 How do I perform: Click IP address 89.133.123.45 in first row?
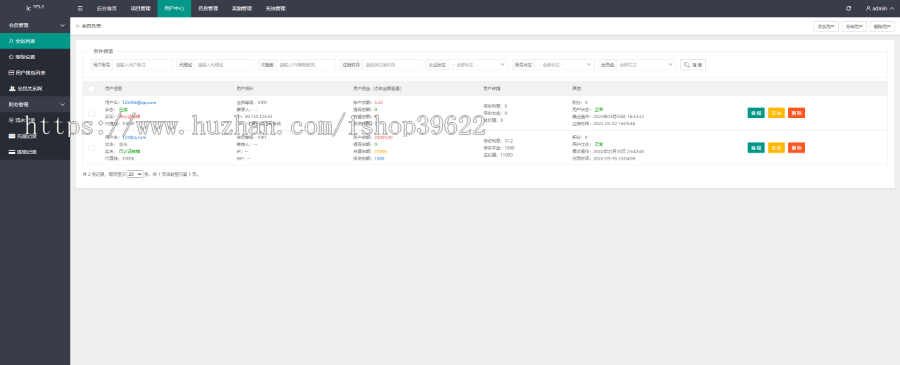[258, 116]
